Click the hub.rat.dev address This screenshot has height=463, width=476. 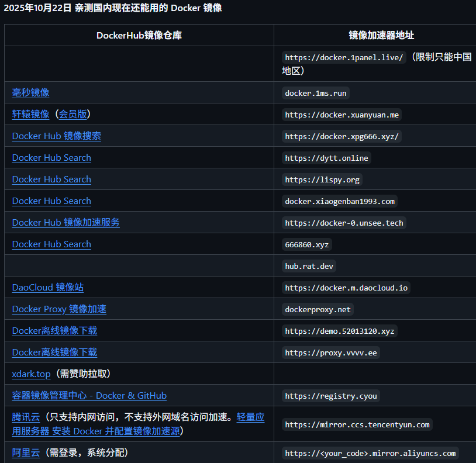click(x=309, y=267)
